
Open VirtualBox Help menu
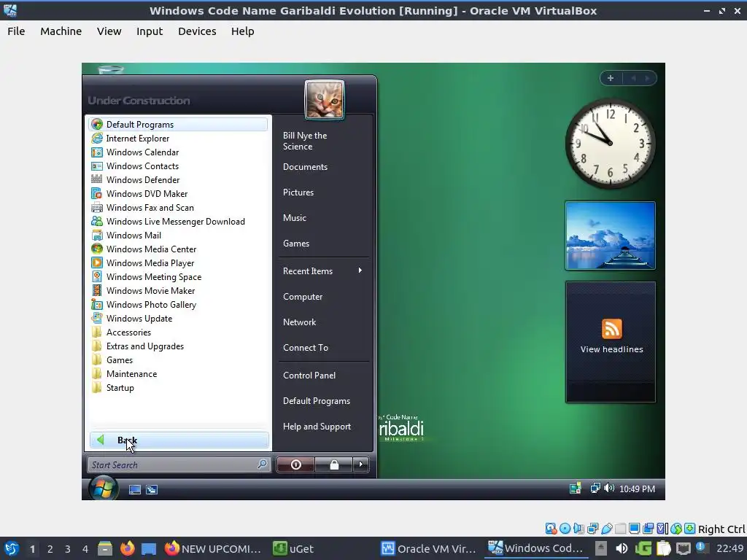pos(242,31)
